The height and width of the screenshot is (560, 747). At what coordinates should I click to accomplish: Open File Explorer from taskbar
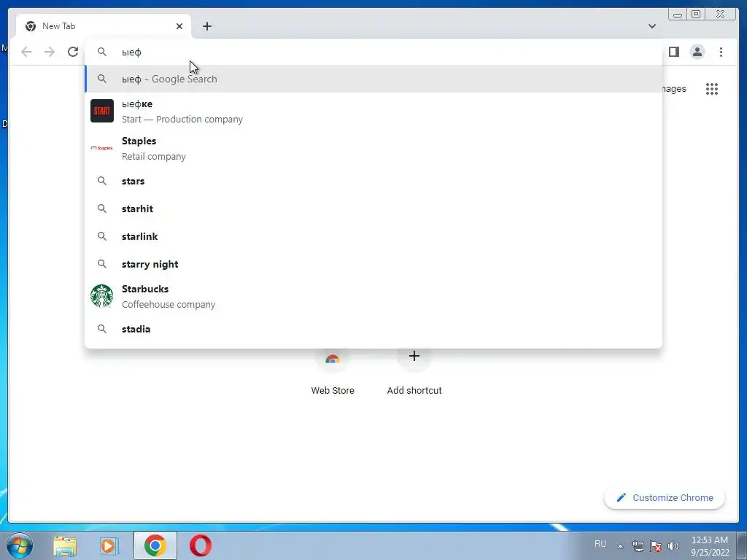click(x=65, y=545)
